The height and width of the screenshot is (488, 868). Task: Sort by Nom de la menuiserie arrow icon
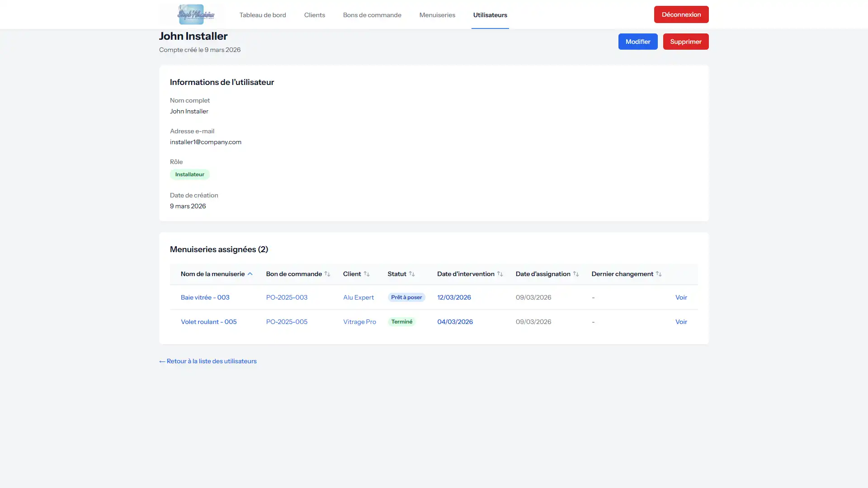click(x=250, y=274)
